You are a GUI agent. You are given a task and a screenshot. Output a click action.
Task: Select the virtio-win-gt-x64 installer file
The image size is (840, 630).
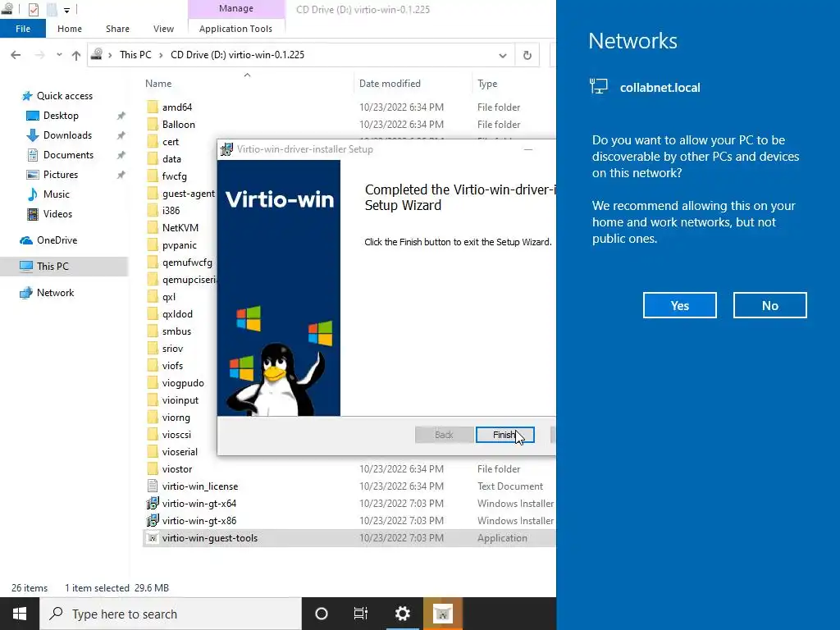click(x=199, y=504)
